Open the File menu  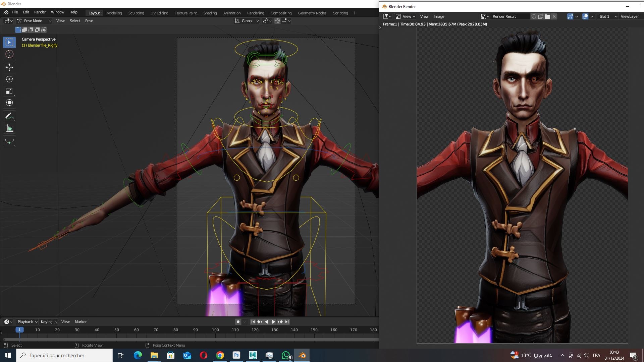click(x=15, y=12)
